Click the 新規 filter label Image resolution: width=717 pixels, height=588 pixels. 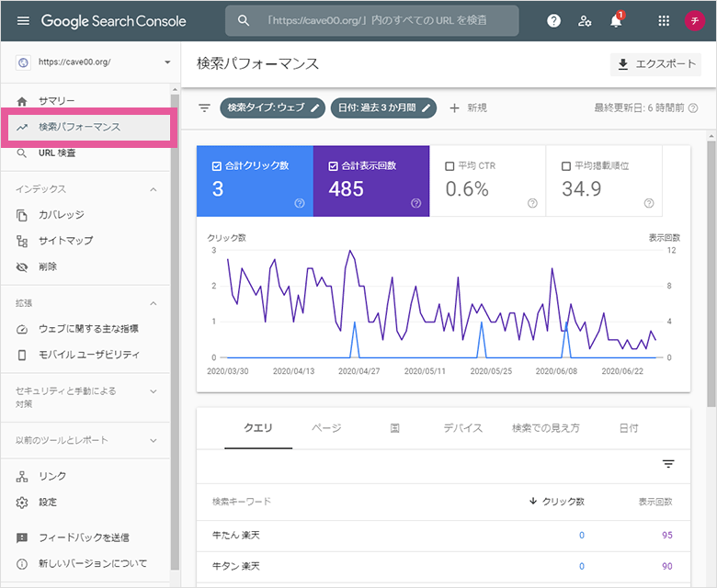tap(477, 107)
